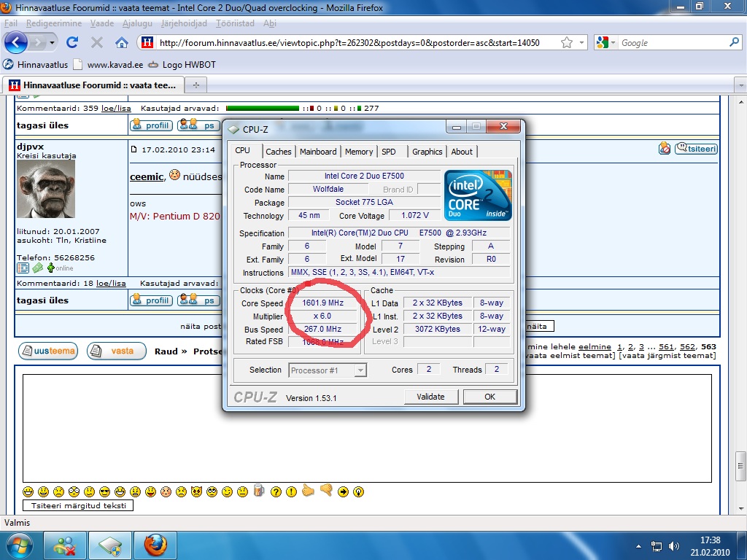Click the URL address field
The height and width of the screenshot is (560, 747).
(349, 43)
